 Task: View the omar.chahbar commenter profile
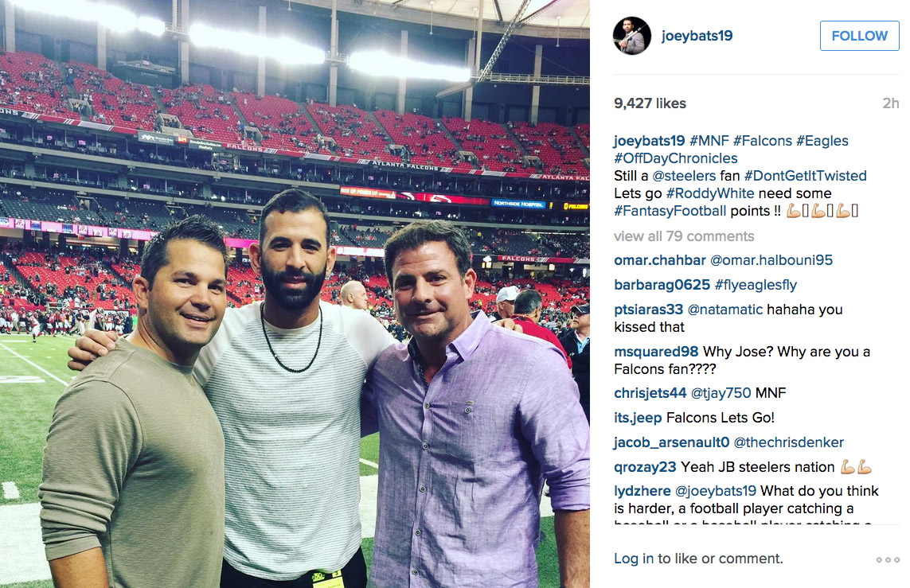660,260
